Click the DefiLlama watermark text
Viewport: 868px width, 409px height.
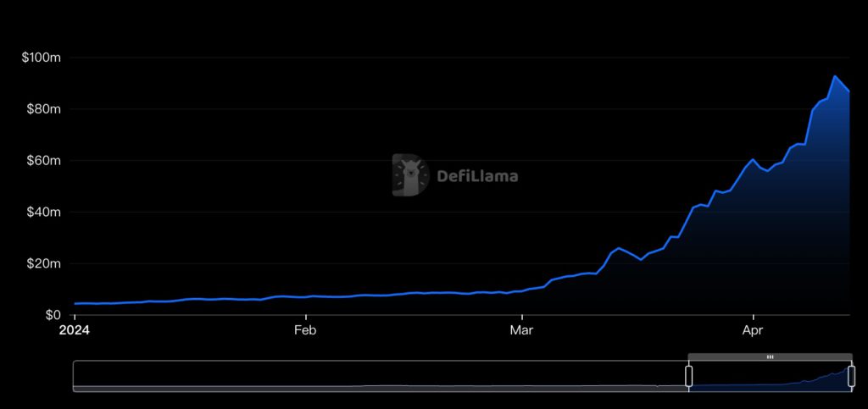(476, 177)
